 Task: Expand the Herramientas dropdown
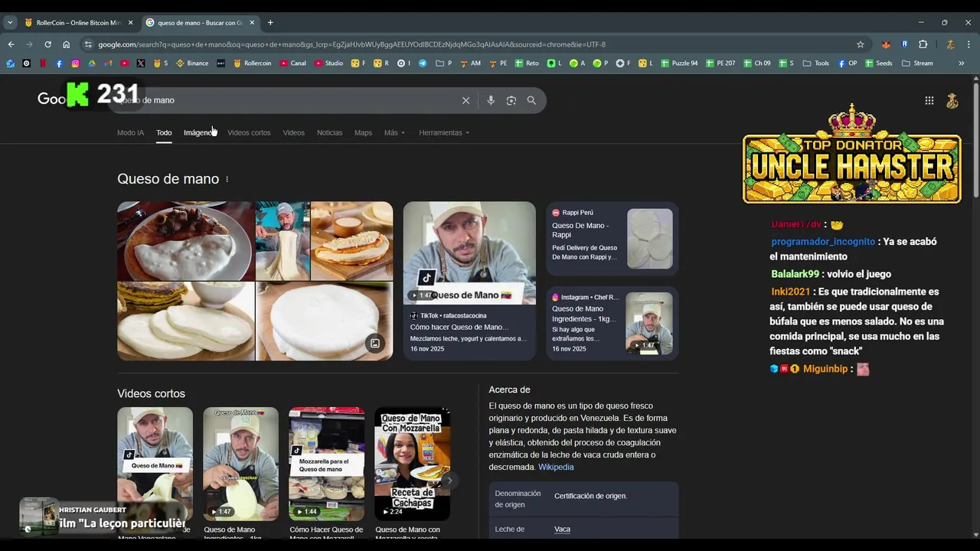point(444,132)
